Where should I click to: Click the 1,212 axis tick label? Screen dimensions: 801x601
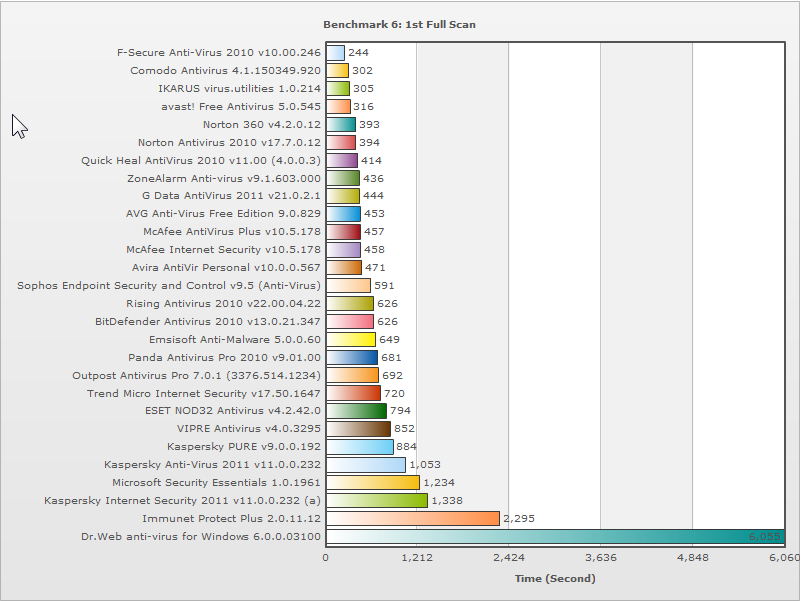point(417,557)
